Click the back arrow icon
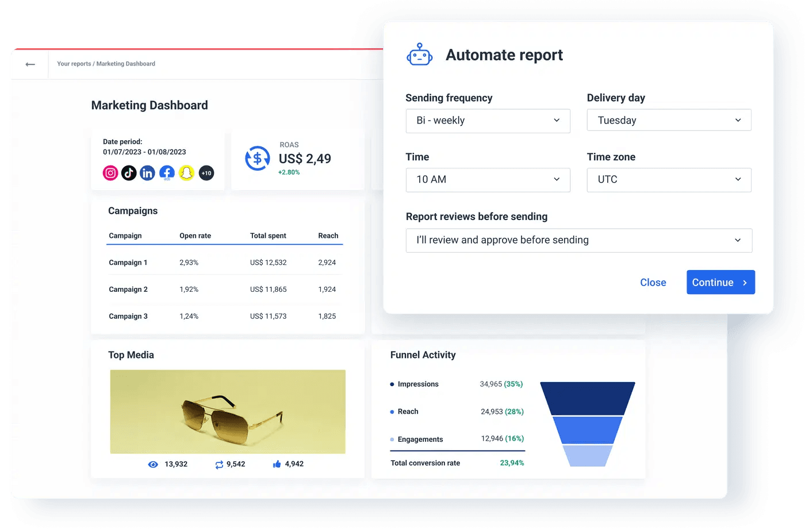 pos(30,64)
